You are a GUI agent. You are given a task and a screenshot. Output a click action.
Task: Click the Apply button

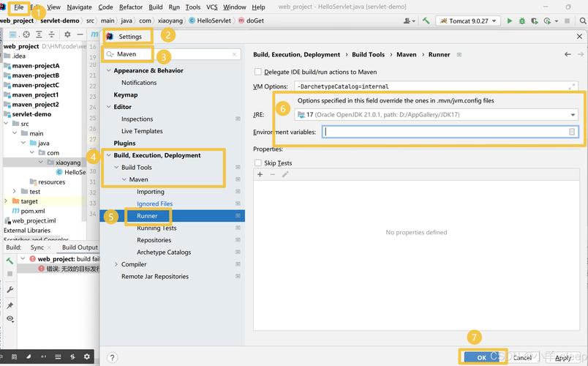(562, 358)
